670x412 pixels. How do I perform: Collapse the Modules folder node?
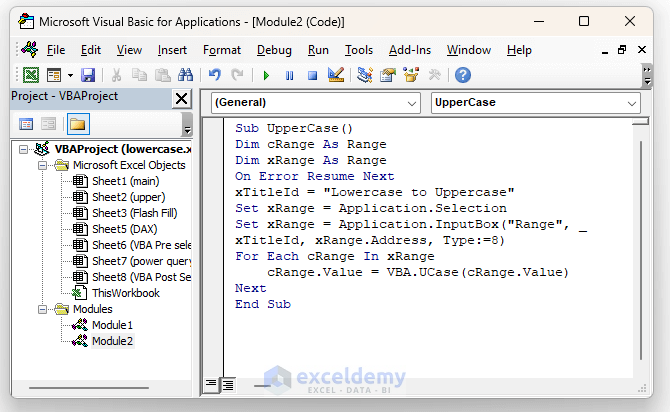point(42,309)
